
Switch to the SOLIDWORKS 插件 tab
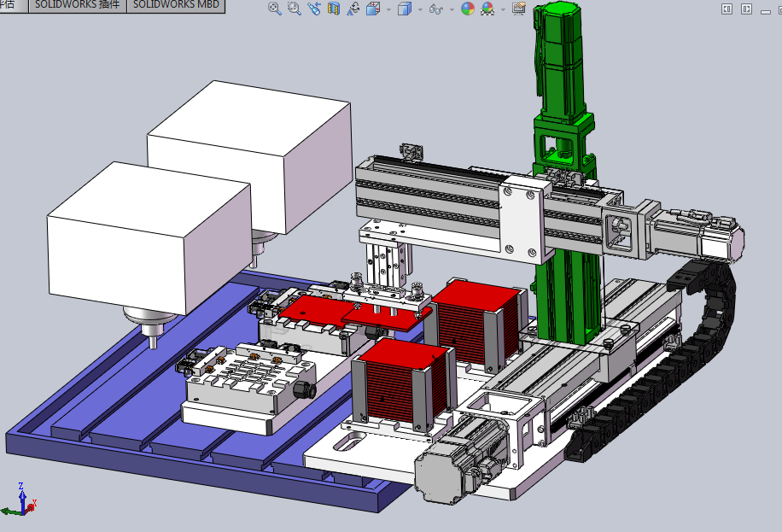click(77, 5)
